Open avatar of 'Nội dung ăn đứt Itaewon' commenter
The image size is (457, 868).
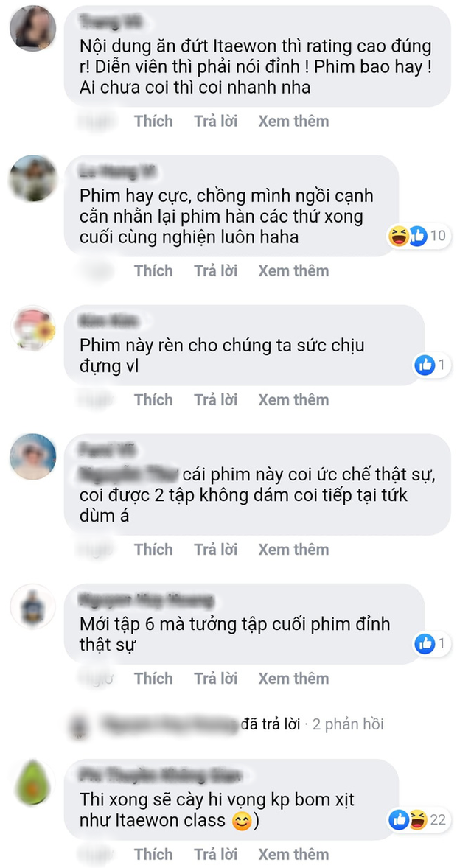(x=32, y=28)
